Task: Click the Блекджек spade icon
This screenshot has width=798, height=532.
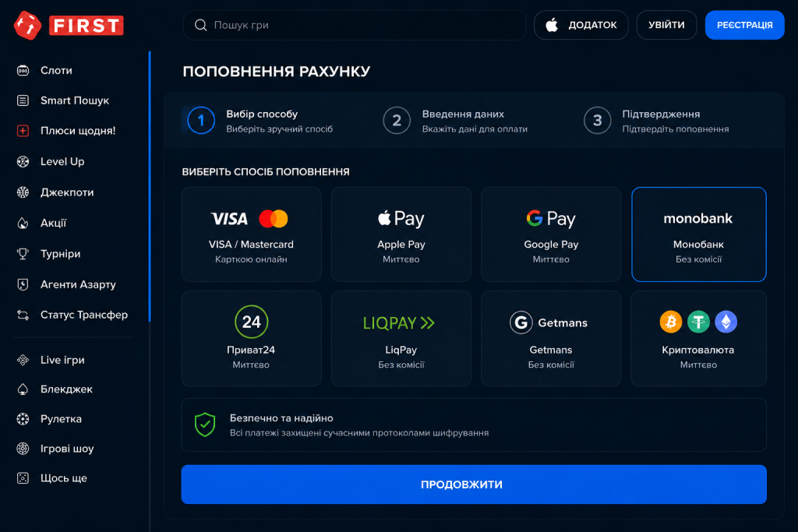Action: coord(23,389)
